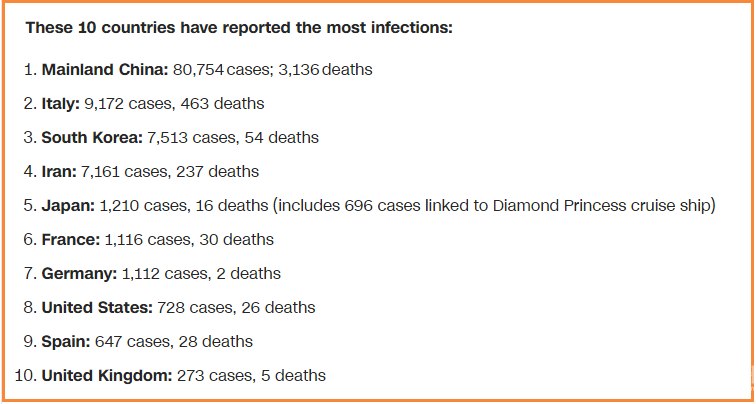Select the Mainland China list entry
This screenshot has width=756, height=404.
point(198,70)
